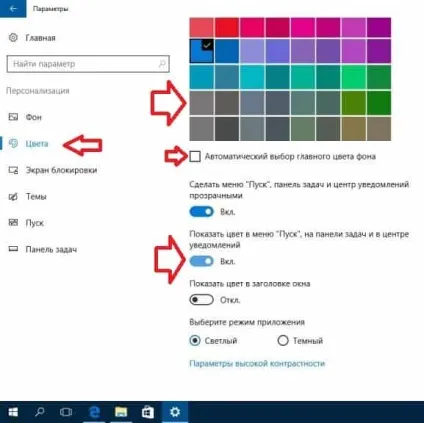
Task: Click the magnifier icon in the Найти параметр box
Action: pyautogui.click(x=162, y=63)
